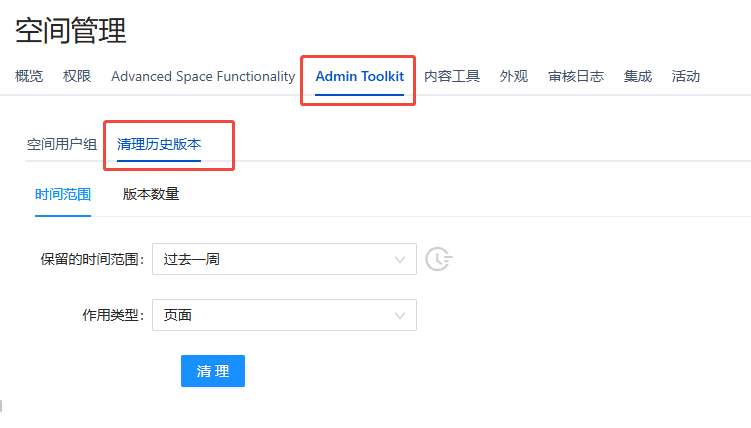The height and width of the screenshot is (428, 751).
Task: Click the clock history icon
Action: tap(438, 259)
